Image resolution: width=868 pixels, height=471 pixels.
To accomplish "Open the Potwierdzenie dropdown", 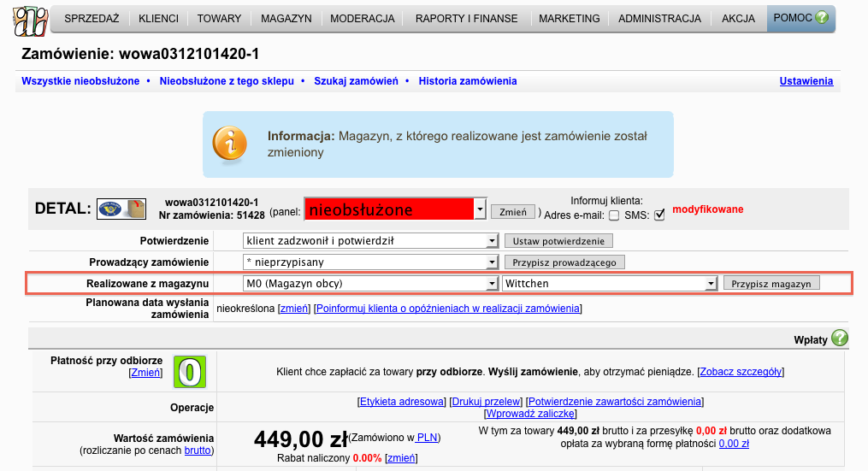I will click(370, 241).
